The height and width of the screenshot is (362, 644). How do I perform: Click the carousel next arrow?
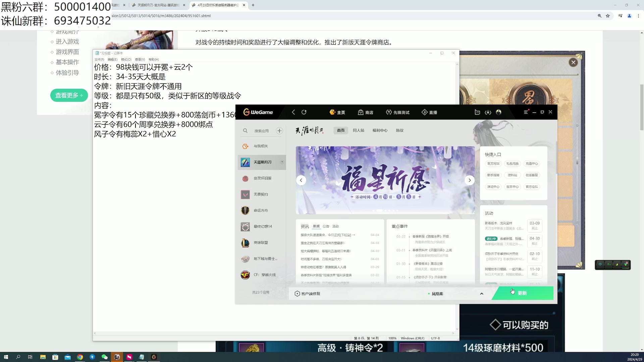click(x=470, y=180)
